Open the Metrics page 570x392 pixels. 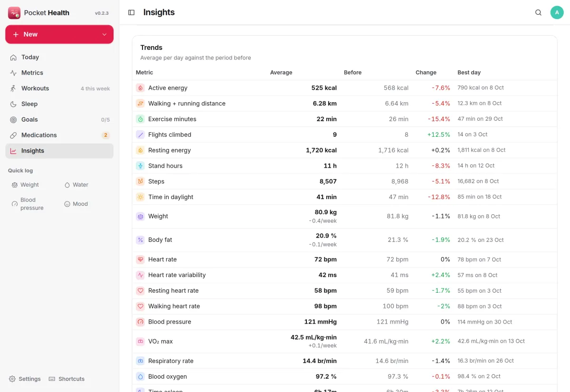click(59, 73)
